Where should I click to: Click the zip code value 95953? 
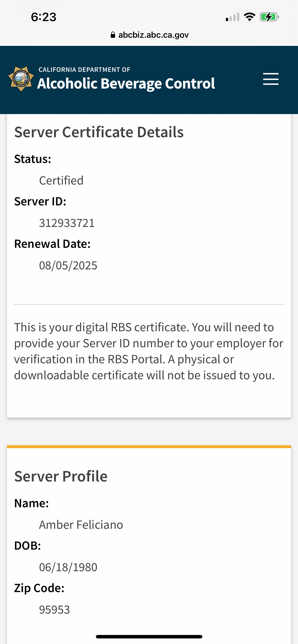[x=54, y=609]
